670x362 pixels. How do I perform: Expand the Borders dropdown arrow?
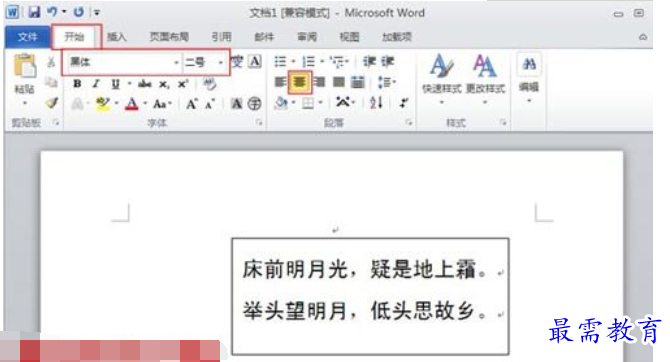(x=320, y=103)
